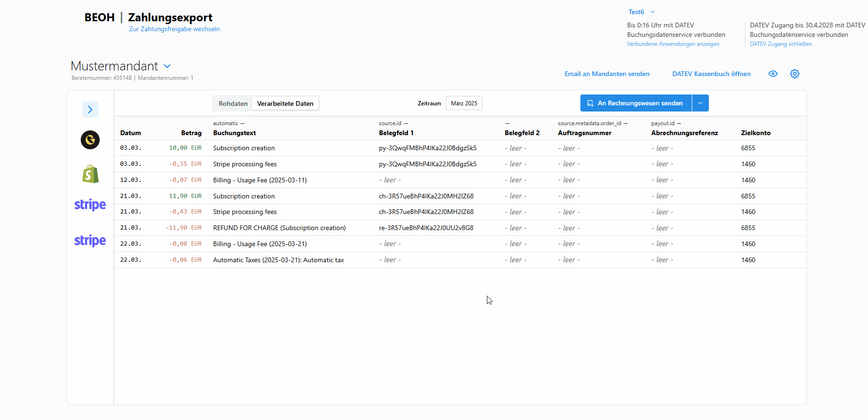Select the round black-and-gold payment provider icon
The height and width of the screenshot is (420, 868).
coord(90,140)
